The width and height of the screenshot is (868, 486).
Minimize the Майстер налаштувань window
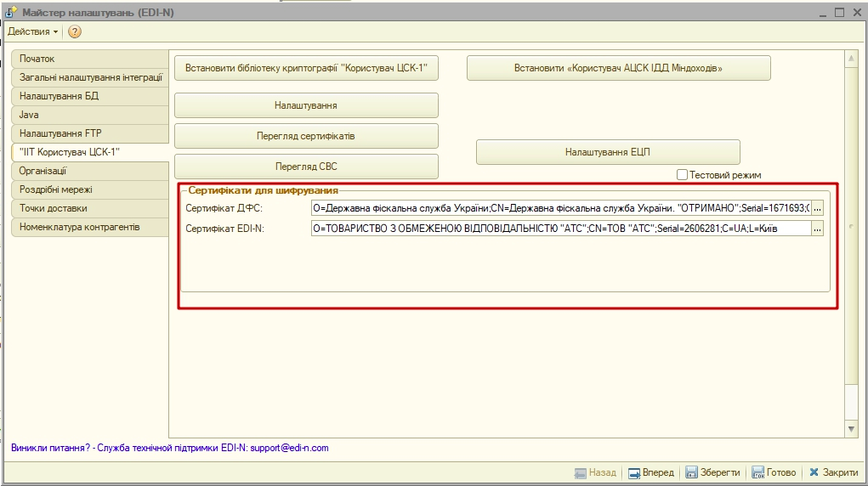tap(823, 12)
